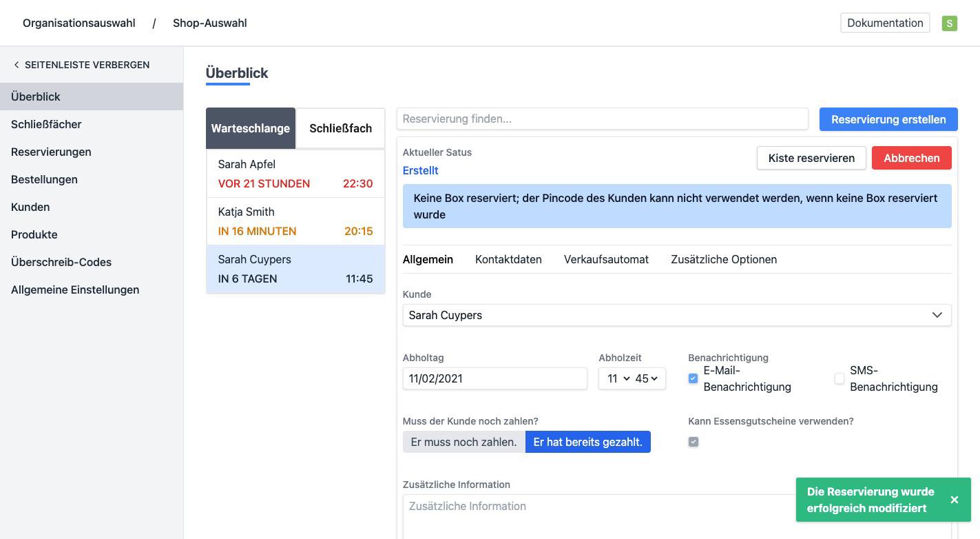Select Katja Smith's queue entry
The height and width of the screenshot is (539, 980).
[295, 221]
